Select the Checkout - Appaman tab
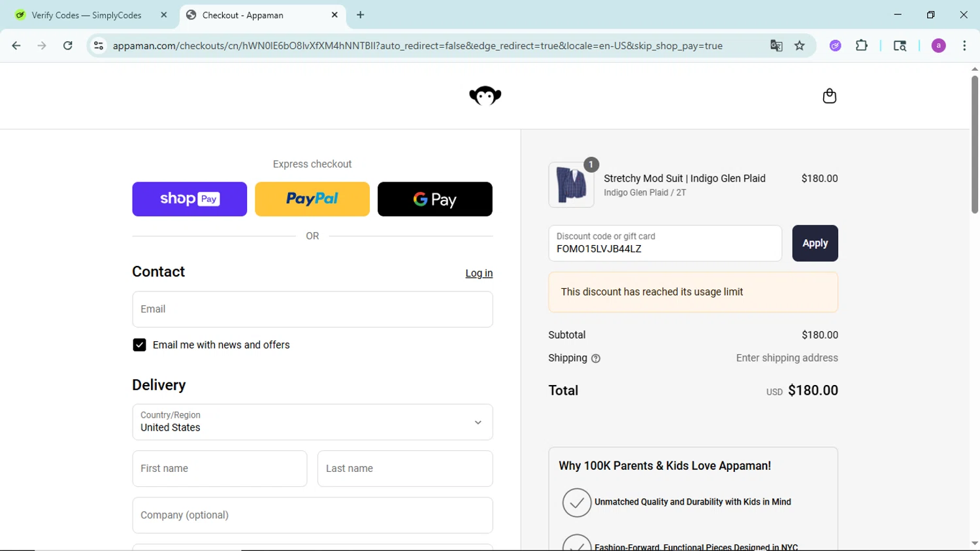The width and height of the screenshot is (980, 551). pyautogui.click(x=261, y=15)
